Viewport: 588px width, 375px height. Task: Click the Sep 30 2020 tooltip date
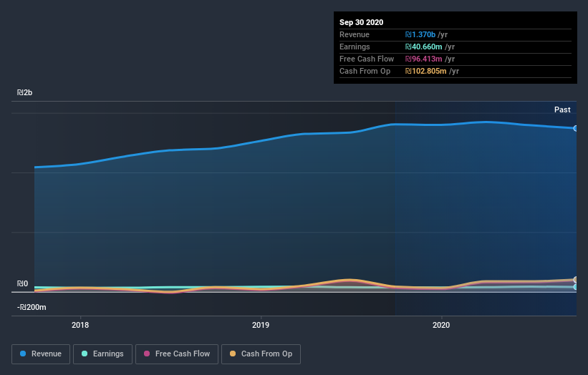point(361,22)
